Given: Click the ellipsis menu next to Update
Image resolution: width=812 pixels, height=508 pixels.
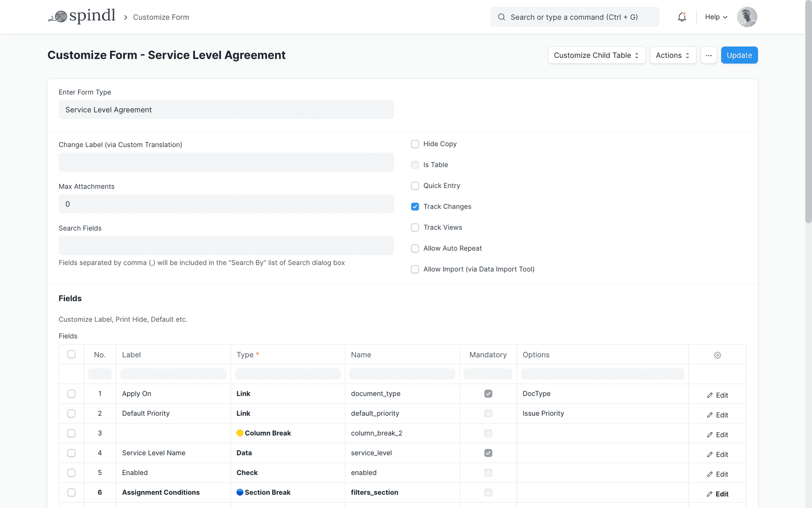Looking at the screenshot, I should [709, 55].
